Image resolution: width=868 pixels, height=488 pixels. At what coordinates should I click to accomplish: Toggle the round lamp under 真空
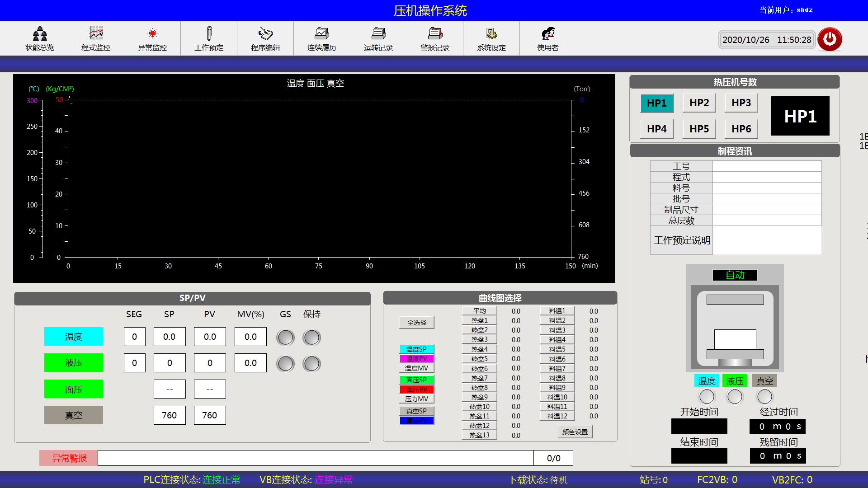764,397
